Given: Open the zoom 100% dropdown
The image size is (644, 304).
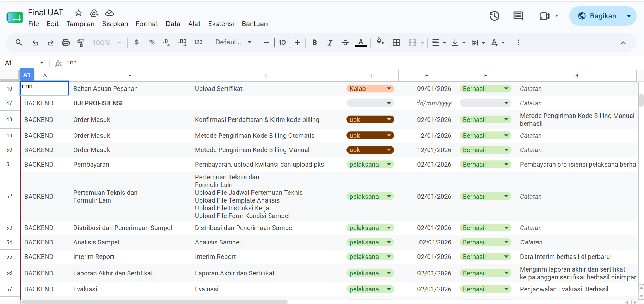Looking at the screenshot, I should [x=107, y=43].
